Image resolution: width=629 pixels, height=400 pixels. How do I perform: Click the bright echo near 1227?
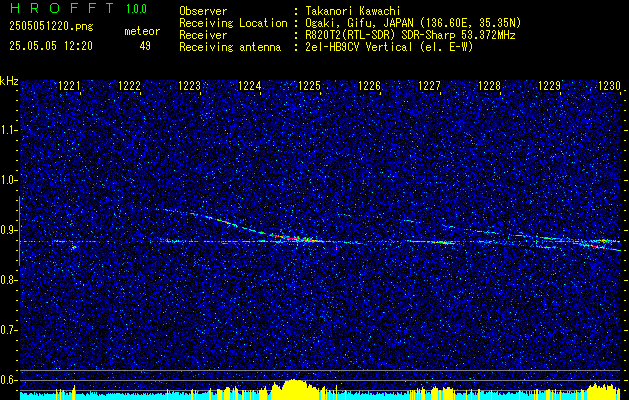[x=441, y=242]
